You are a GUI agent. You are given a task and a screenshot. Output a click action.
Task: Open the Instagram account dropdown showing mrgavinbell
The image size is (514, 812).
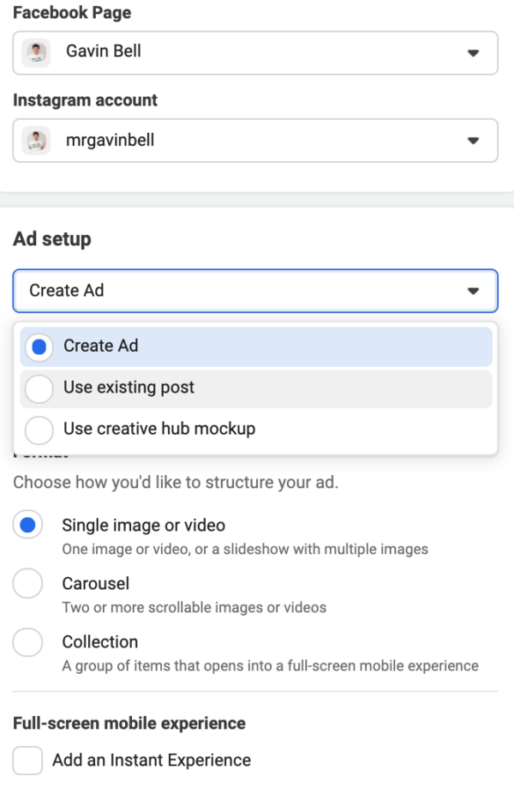pos(255,141)
